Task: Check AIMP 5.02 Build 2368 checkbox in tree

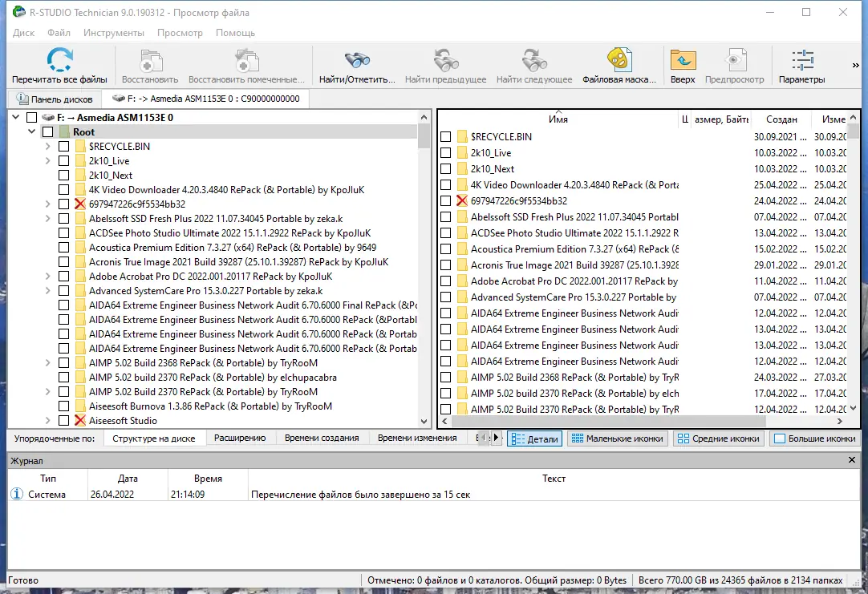Action: point(63,363)
